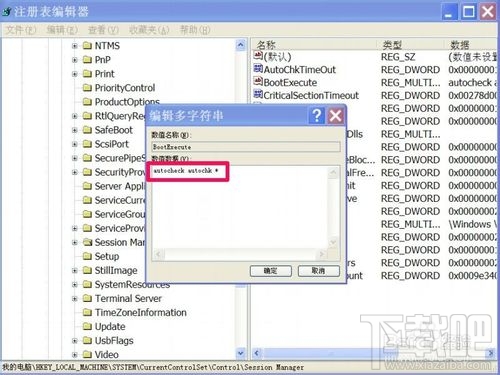500x375 pixels.
Task: Expand the PnP tree node
Action: click(x=75, y=60)
